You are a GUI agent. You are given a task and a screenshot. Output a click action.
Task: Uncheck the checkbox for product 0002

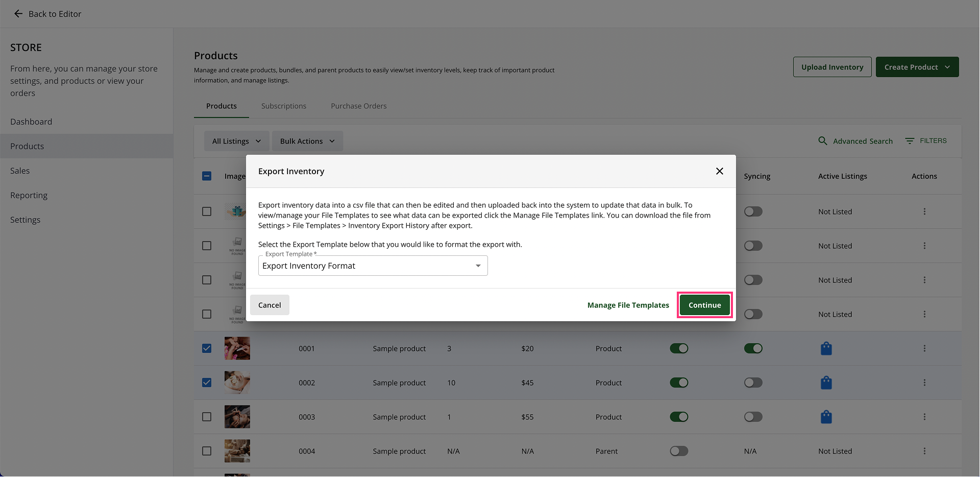click(x=207, y=383)
